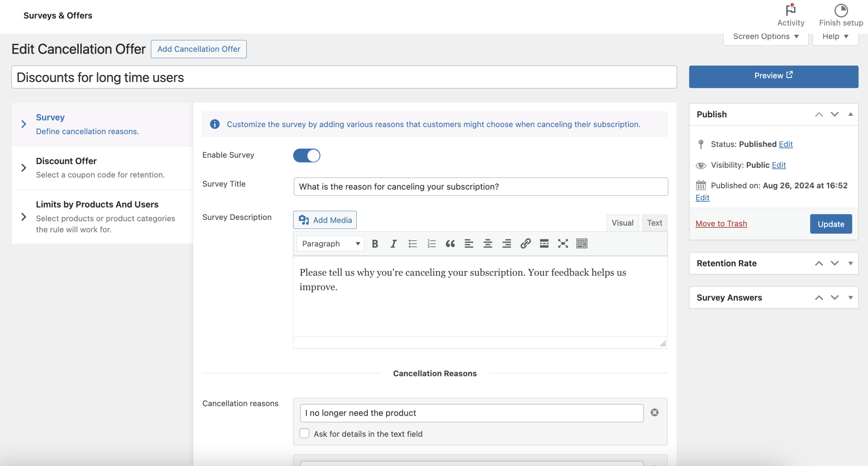Move the Retention Rate box up
868x466 pixels.
[819, 263]
